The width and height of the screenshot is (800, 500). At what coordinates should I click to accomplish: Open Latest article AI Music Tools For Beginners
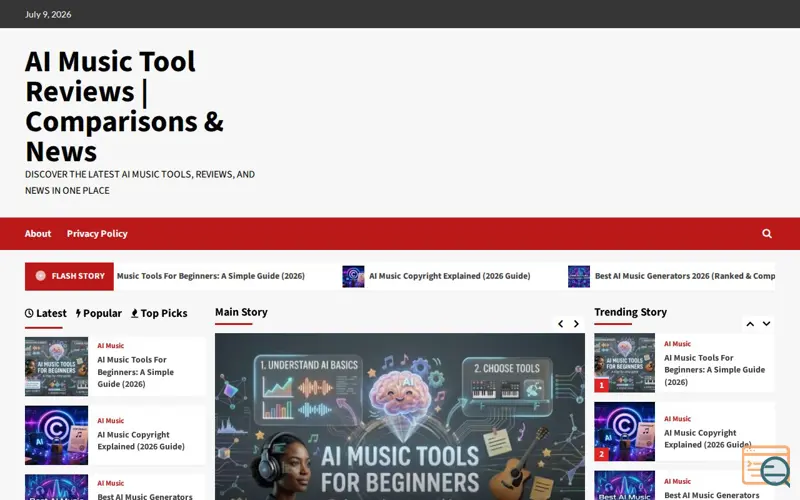pos(136,372)
